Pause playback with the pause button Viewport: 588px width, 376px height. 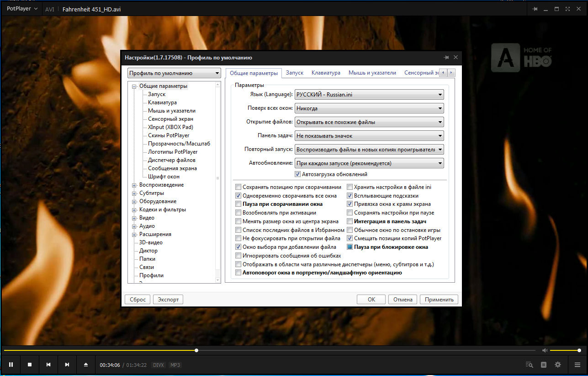coord(11,365)
